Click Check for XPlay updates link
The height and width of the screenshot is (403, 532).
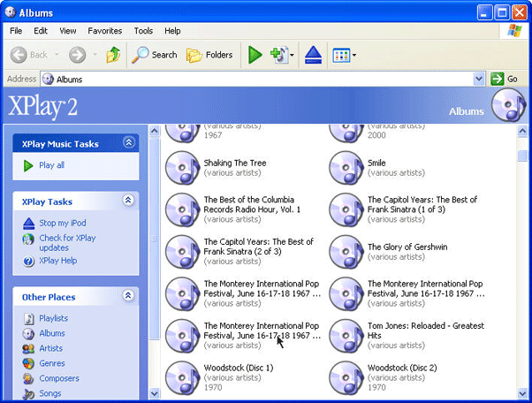[x=67, y=242]
